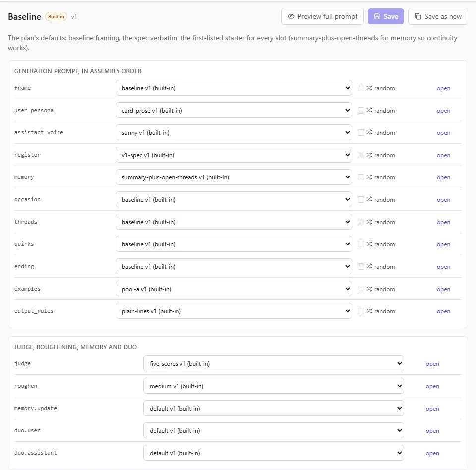Open the judge dropdown showing five-scores v1

click(274, 364)
